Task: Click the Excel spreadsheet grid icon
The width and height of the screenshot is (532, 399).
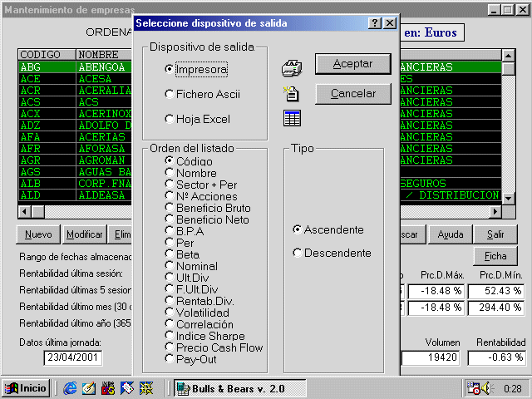Action: (x=292, y=118)
